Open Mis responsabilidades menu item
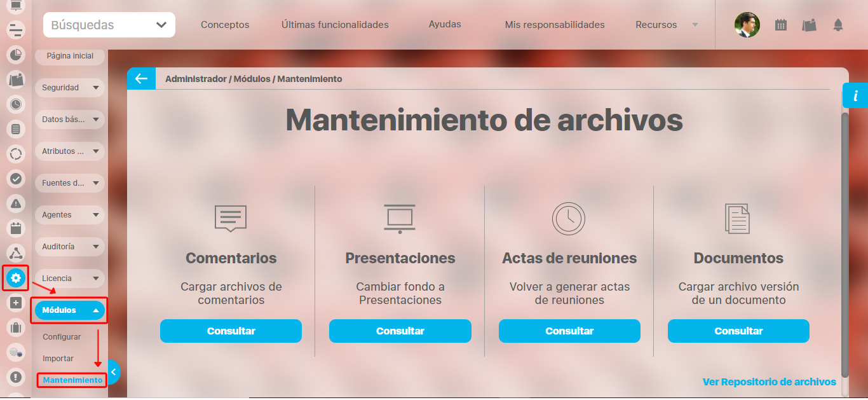 pyautogui.click(x=554, y=25)
